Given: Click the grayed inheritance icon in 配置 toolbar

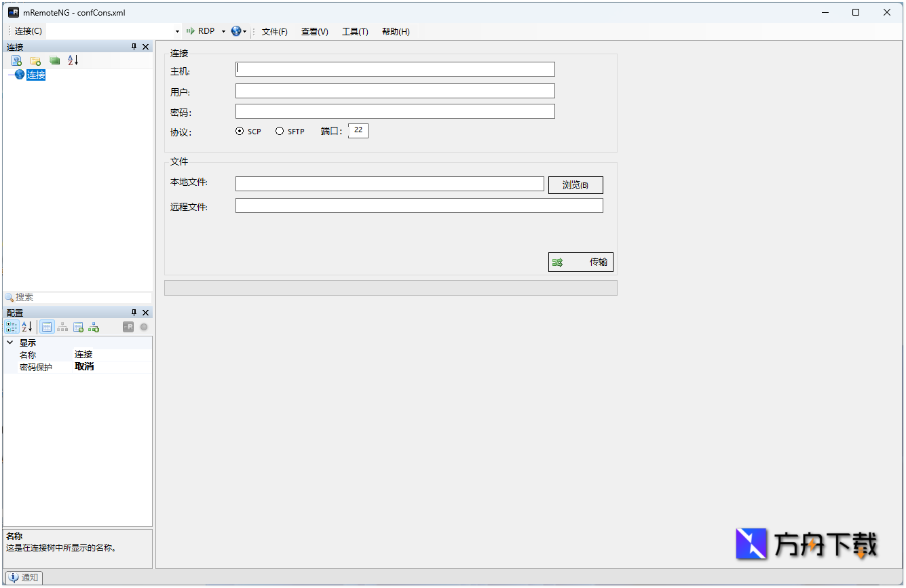Looking at the screenshot, I should click(x=62, y=327).
